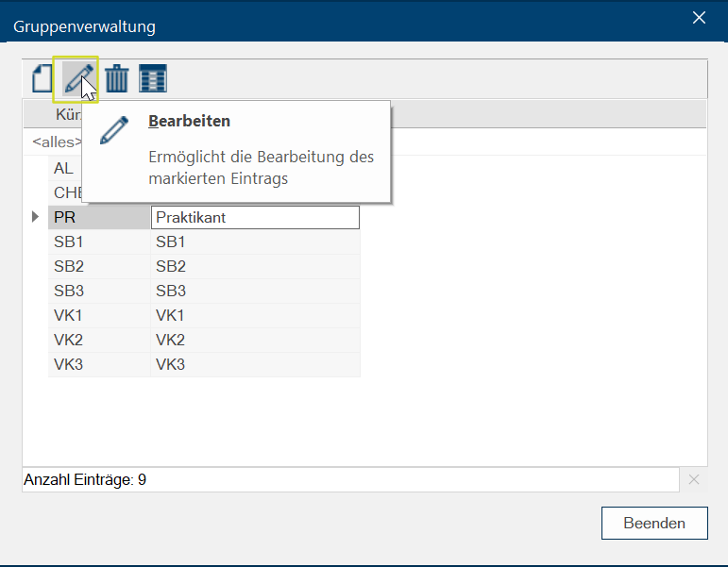Open the table column layout icon
Viewport: 728px width, 567px height.
(x=153, y=78)
